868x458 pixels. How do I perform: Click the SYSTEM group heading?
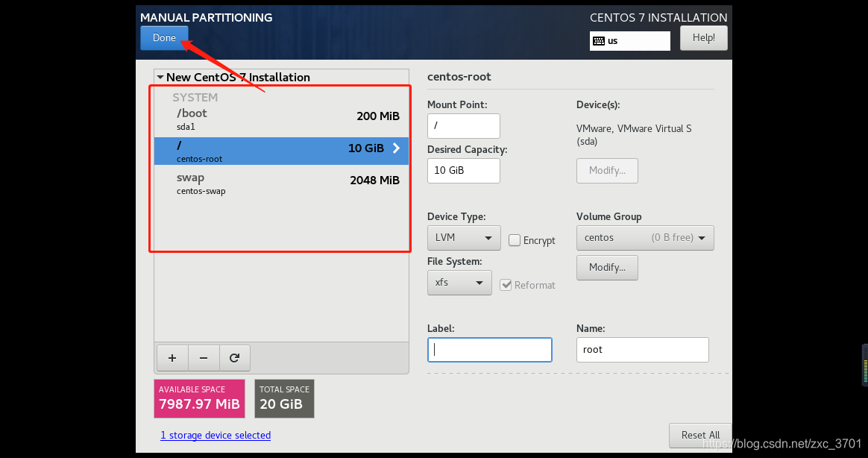[195, 98]
